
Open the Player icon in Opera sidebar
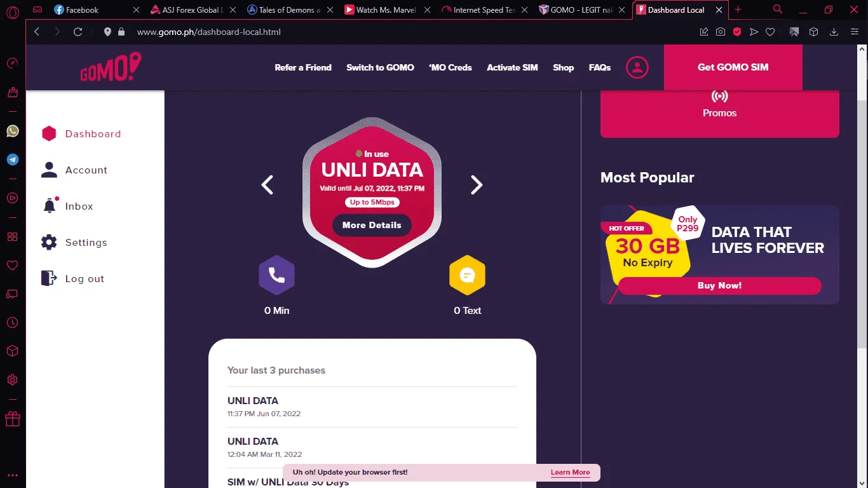(12, 198)
